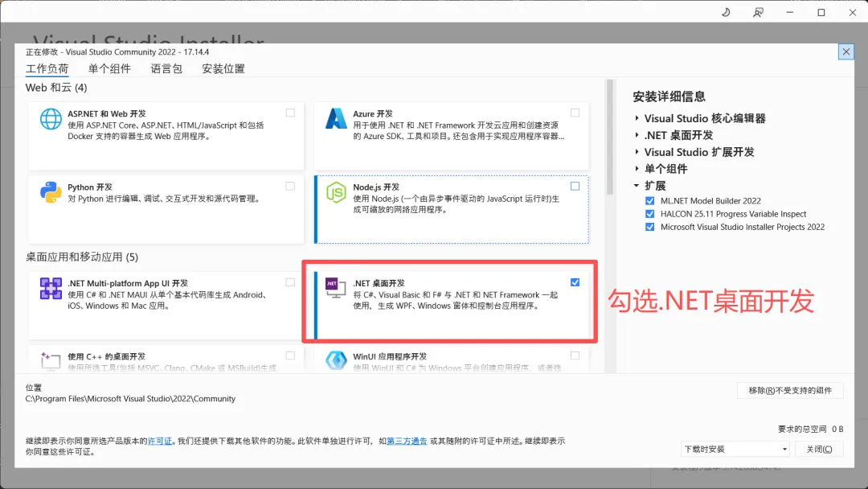Click the .NET MAUI workload icon
Viewport: 868px width, 489px height.
pyautogui.click(x=51, y=289)
